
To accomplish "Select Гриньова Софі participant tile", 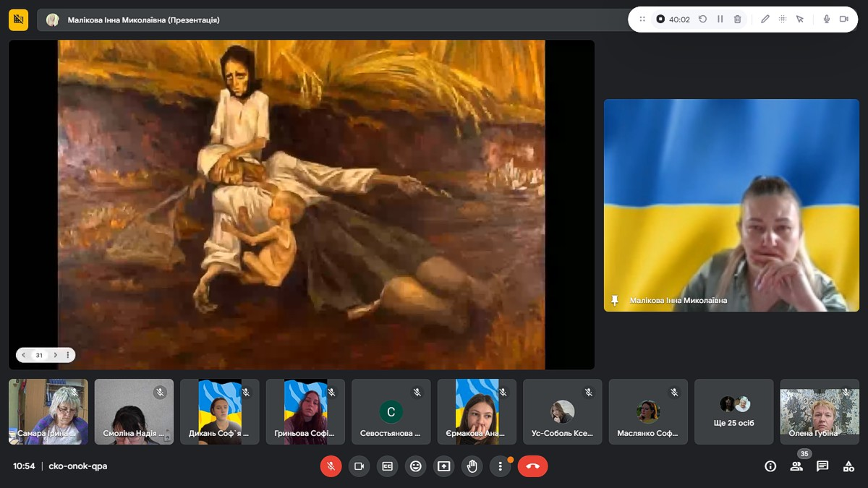I will click(305, 411).
